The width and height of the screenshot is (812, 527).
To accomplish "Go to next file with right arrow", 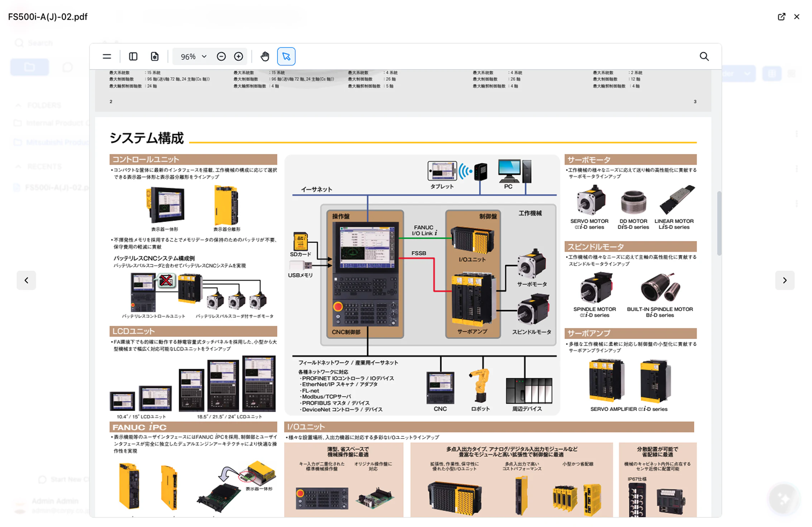I will tap(785, 280).
